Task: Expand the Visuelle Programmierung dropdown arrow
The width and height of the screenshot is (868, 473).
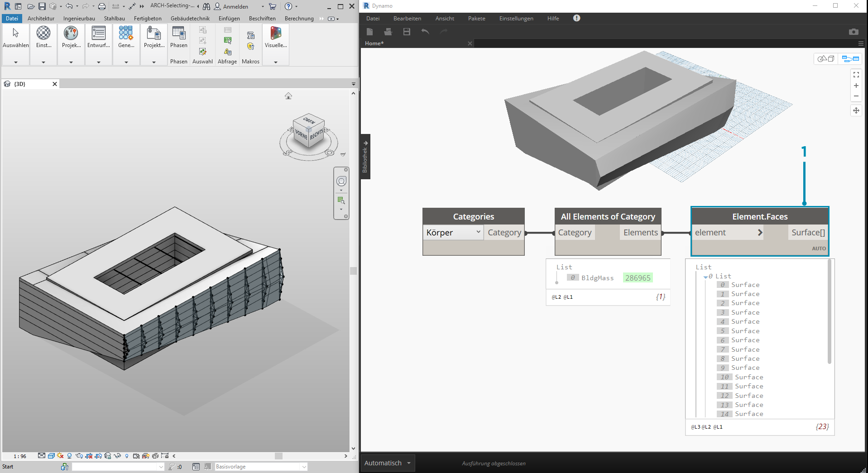Action: point(276,62)
